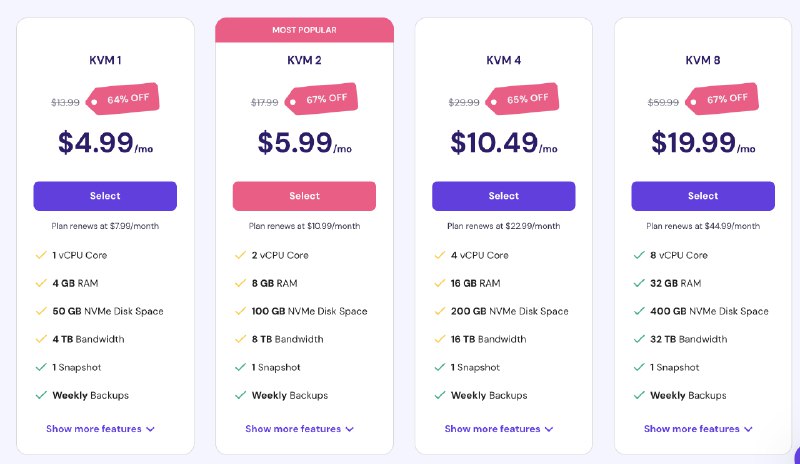Image resolution: width=800 pixels, height=464 pixels.
Task: Click the $10.49/mo price on KVM 4
Action: coord(504,142)
